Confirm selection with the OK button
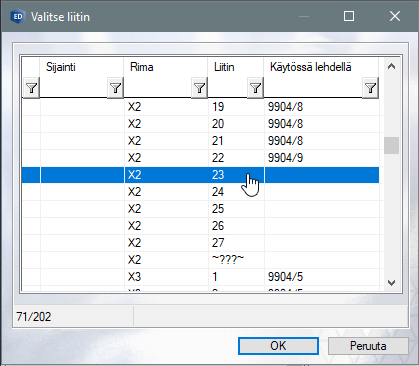 point(278,346)
